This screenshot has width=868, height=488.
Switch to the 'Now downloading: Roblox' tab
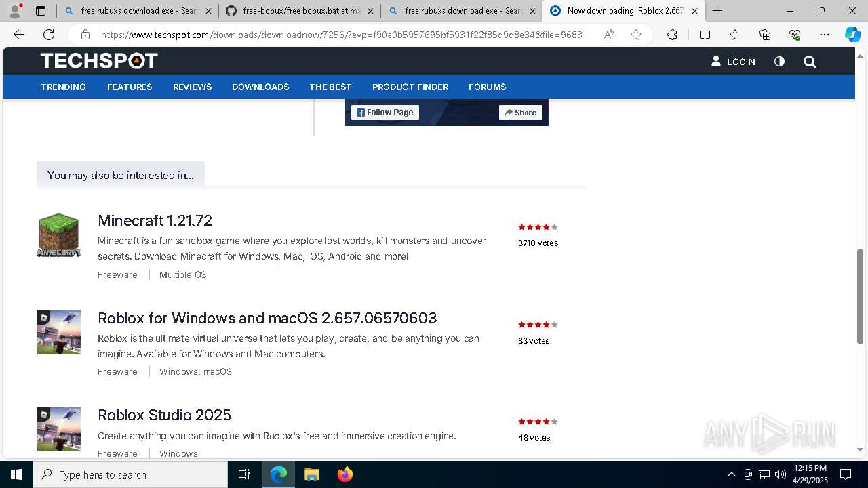pos(624,11)
